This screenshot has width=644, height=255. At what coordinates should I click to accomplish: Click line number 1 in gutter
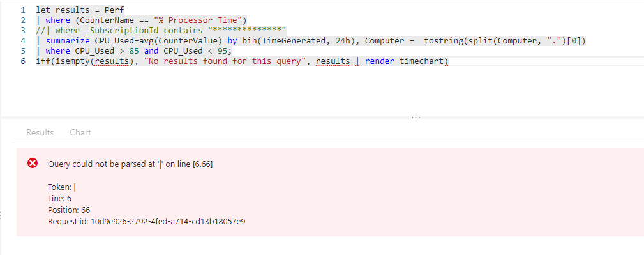click(x=23, y=10)
